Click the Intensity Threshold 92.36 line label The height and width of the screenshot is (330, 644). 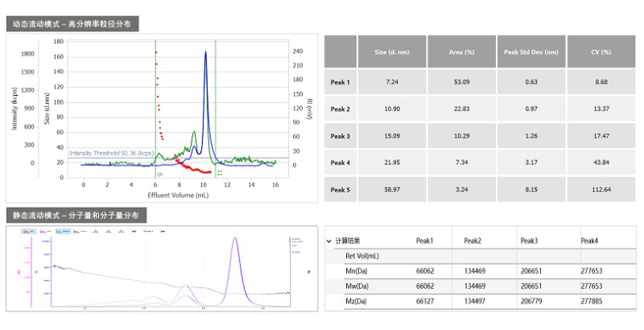111,153
